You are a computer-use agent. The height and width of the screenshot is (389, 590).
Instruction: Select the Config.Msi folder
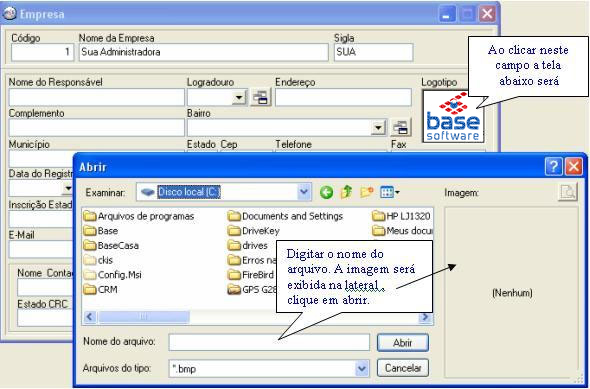(x=113, y=275)
